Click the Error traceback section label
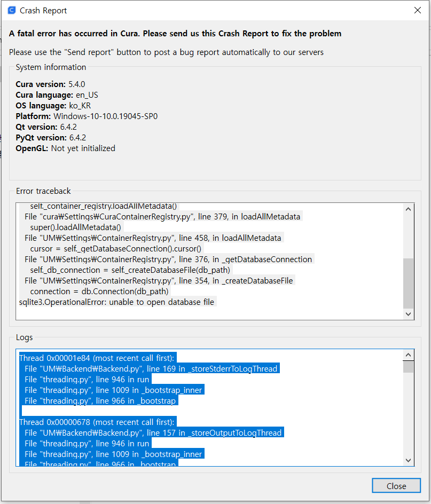The width and height of the screenshot is (431, 504). click(x=43, y=191)
